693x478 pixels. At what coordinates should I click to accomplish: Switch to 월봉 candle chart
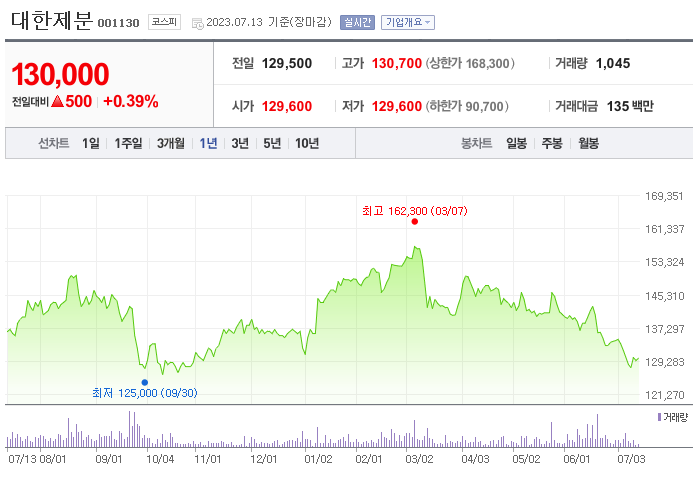[588, 143]
